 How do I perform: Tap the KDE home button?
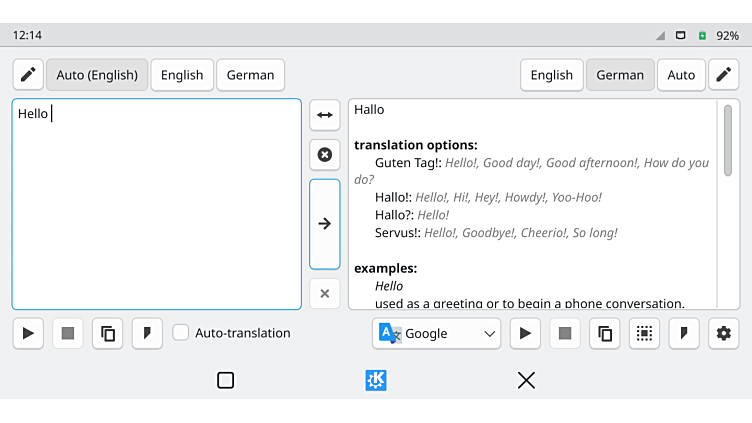[376, 380]
